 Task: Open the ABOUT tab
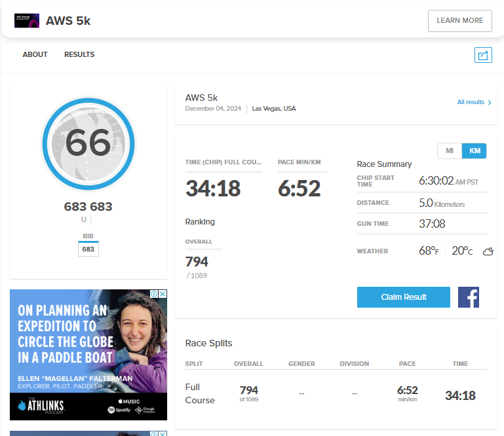pos(35,54)
